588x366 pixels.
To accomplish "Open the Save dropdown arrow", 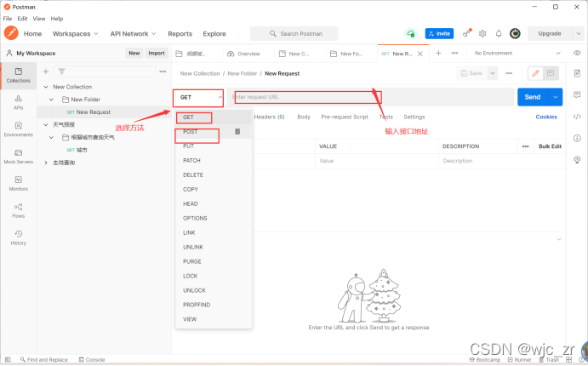I will pyautogui.click(x=493, y=73).
